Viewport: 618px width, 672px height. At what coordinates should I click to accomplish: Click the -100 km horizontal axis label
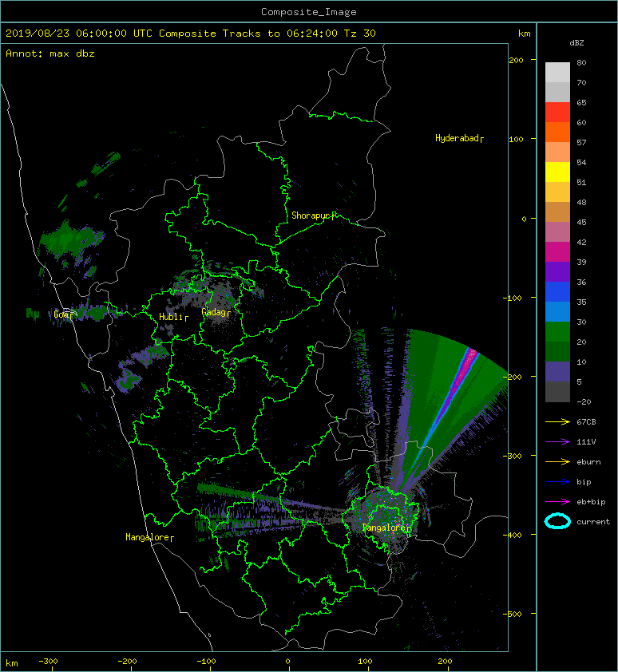206,662
